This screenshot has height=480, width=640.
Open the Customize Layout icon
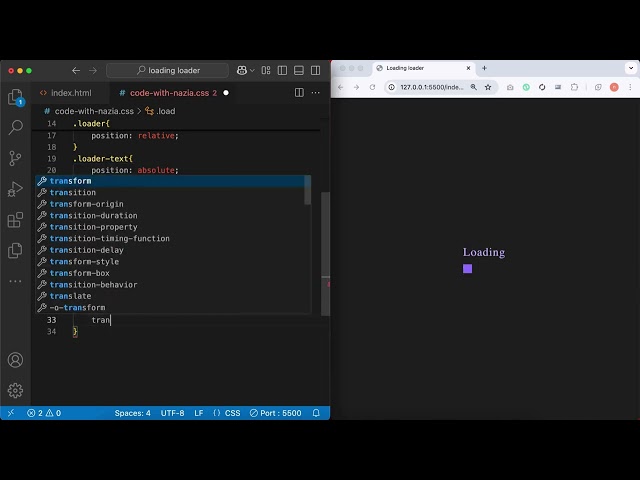pyautogui.click(x=266, y=71)
